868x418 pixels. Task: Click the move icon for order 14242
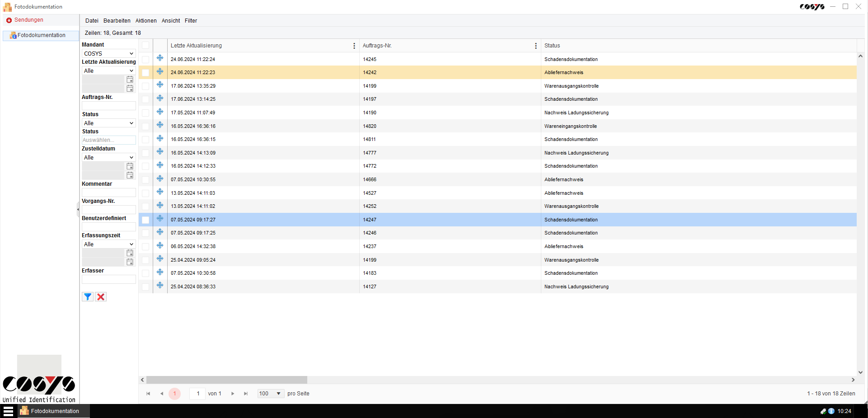pyautogui.click(x=160, y=71)
